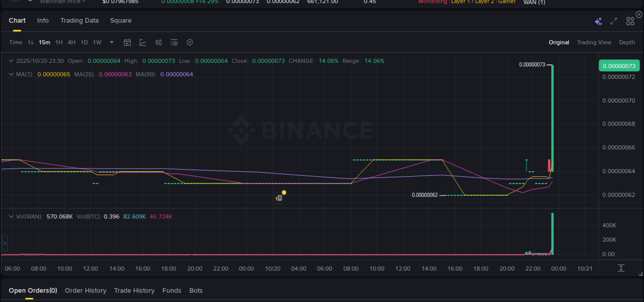Click the hexagon token info icon
Viewport: 644px width, 302px height.
click(190, 42)
